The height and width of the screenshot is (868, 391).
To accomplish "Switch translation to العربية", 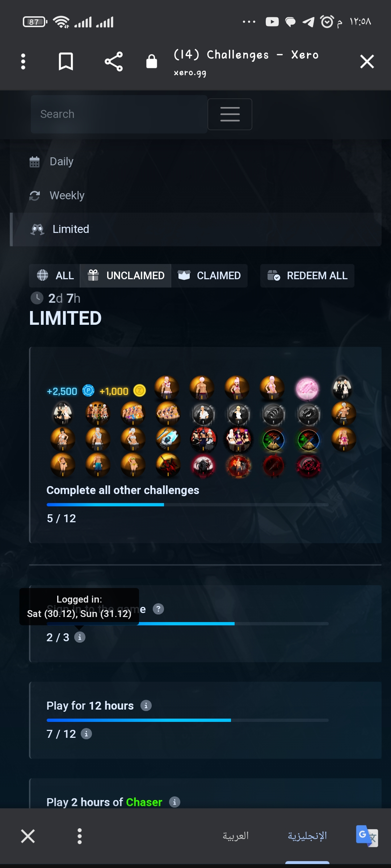I will [236, 836].
